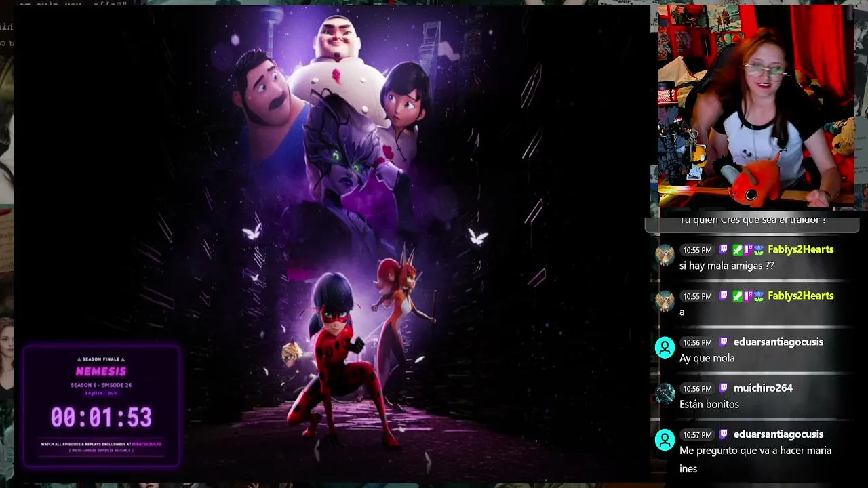The width and height of the screenshot is (868, 488).
Task: Click the 'SEASON FINALE' heading
Action: [x=101, y=359]
